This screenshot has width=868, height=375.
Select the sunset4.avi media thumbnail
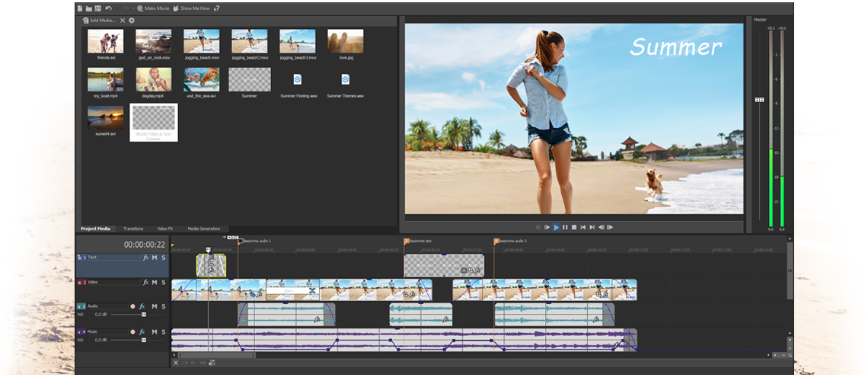(x=105, y=118)
